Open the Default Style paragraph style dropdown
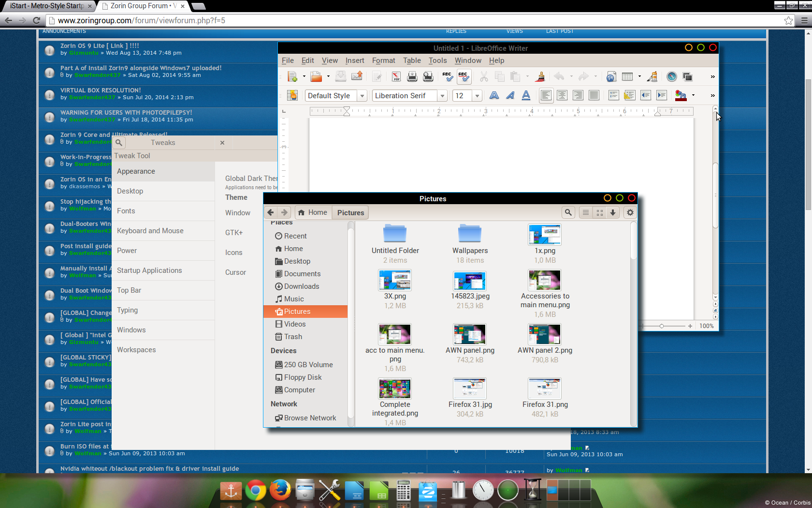This screenshot has height=508, width=812. click(362, 96)
